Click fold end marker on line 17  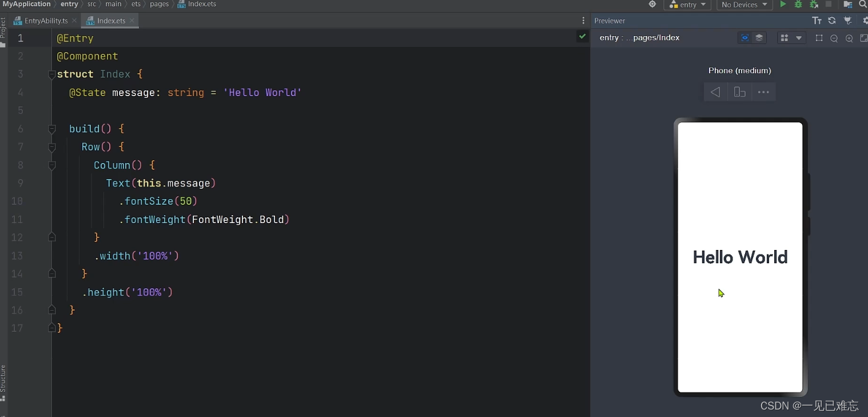(x=52, y=328)
